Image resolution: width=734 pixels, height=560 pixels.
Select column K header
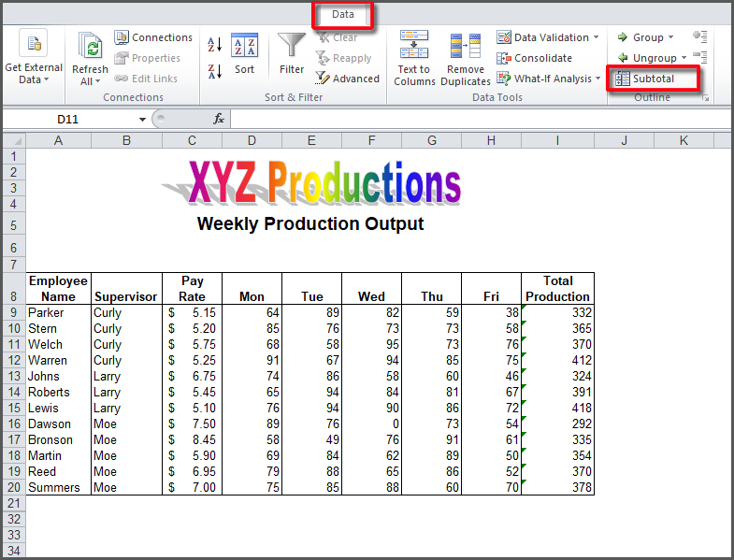[684, 140]
